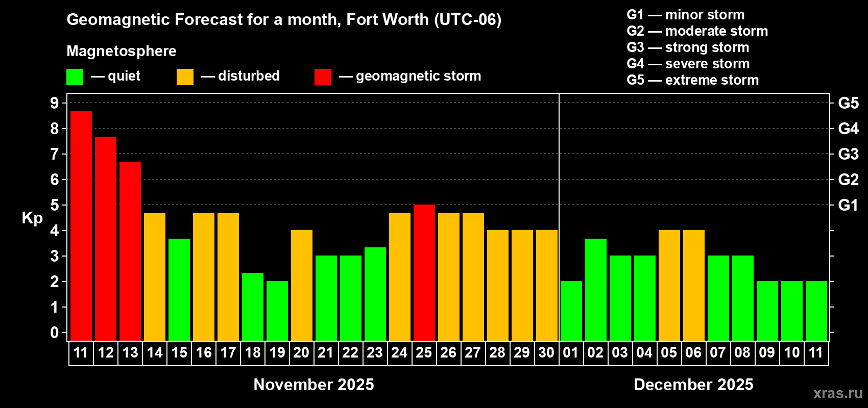The height and width of the screenshot is (408, 868).
Task: Select the red bar for November 11
Action: click(x=81, y=226)
